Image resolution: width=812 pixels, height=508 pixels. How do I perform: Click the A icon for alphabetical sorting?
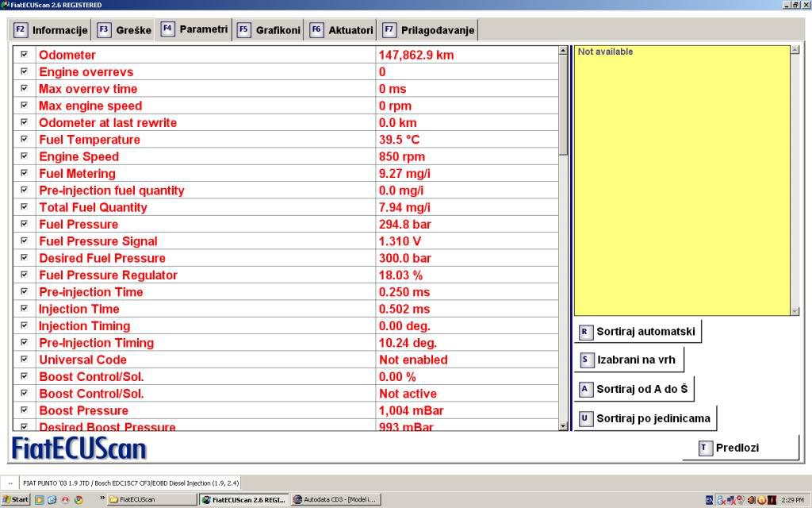[586, 389]
